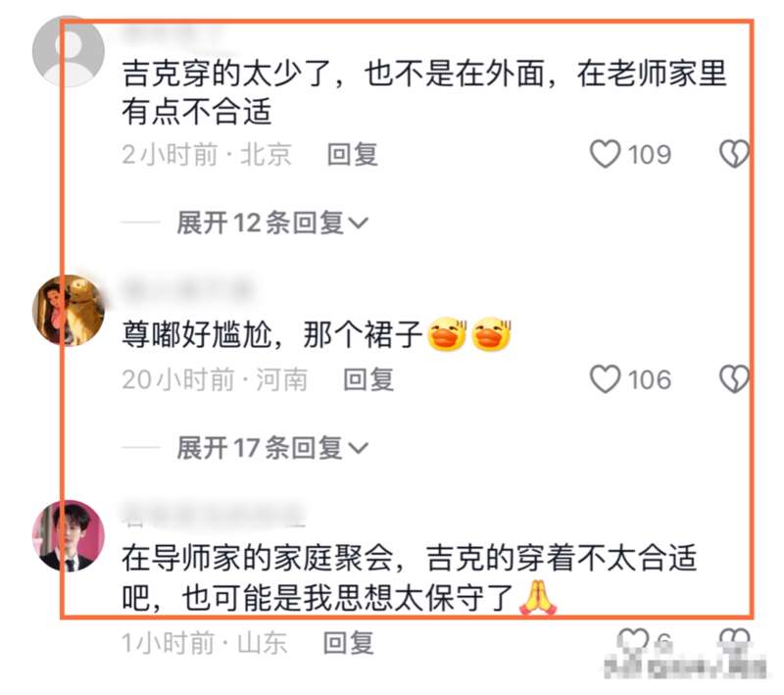Open the avatar of the Shandong commenter

coord(69,535)
